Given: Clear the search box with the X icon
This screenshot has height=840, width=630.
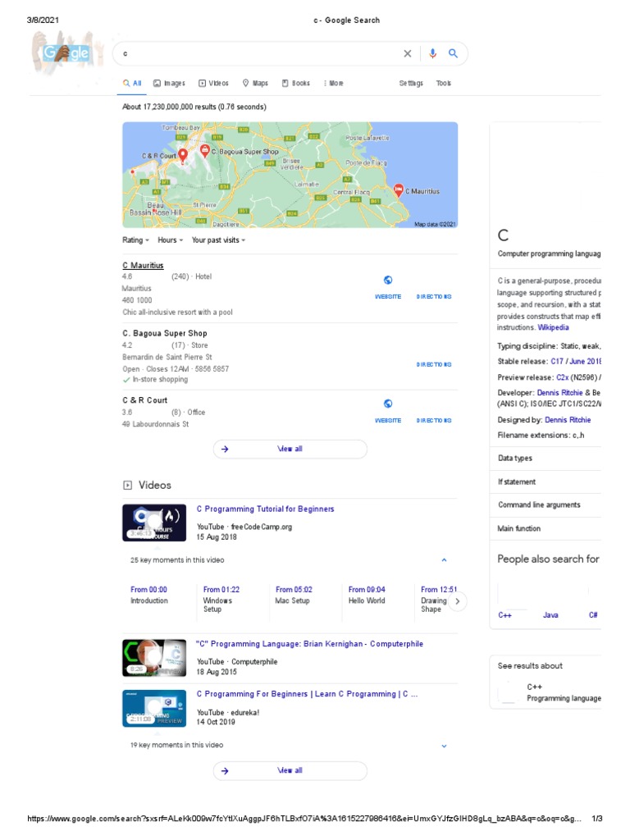Looking at the screenshot, I should point(407,54).
